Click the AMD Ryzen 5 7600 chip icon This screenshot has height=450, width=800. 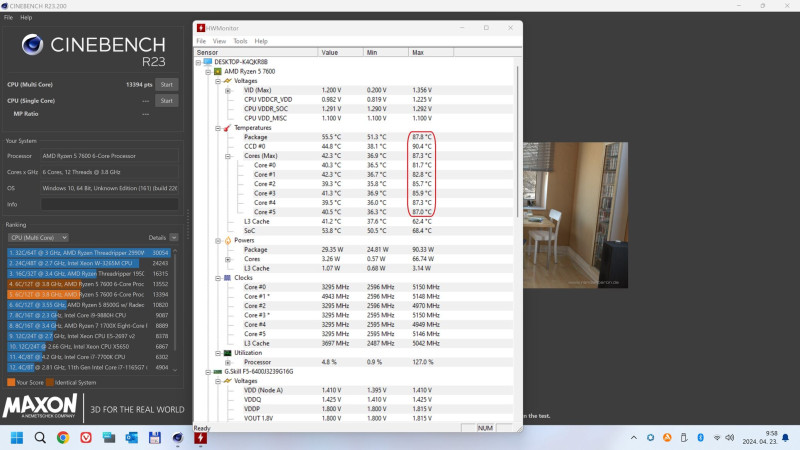(x=217, y=72)
